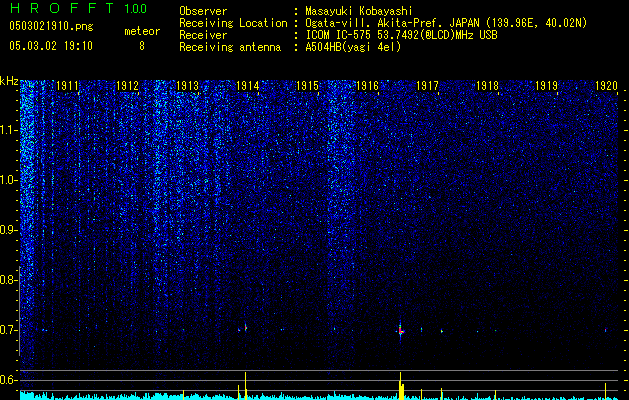Click the 1912 time marker
Viewport: 629px width, 400px height.
[128, 86]
